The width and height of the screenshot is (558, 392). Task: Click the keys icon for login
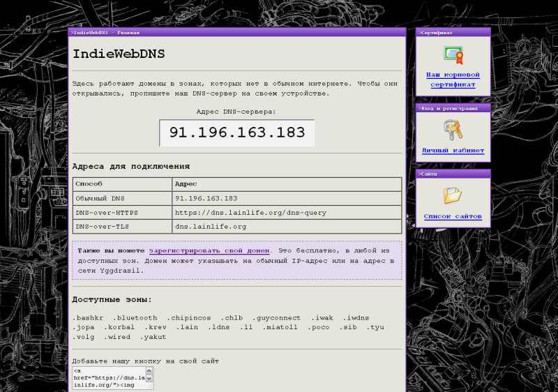453,130
